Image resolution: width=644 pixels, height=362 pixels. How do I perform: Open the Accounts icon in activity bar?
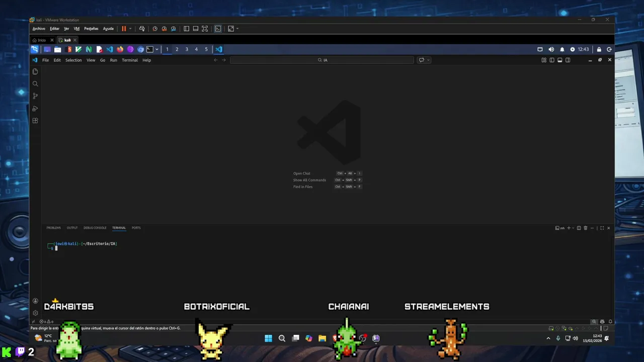(35, 301)
